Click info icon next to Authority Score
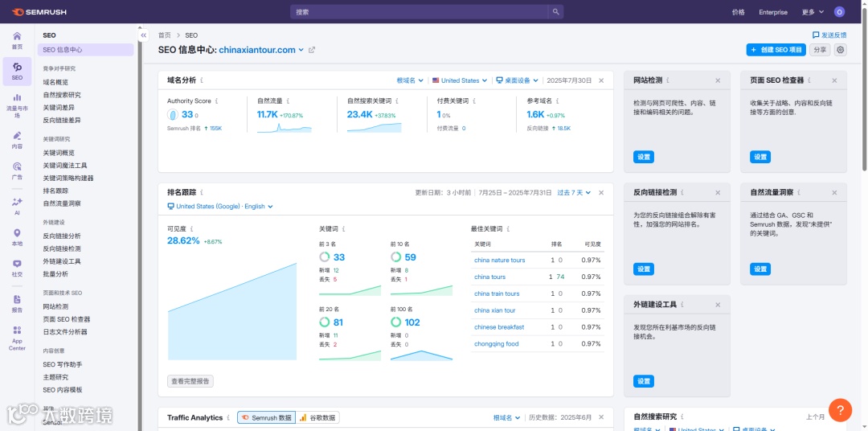868x431 pixels. pos(216,101)
